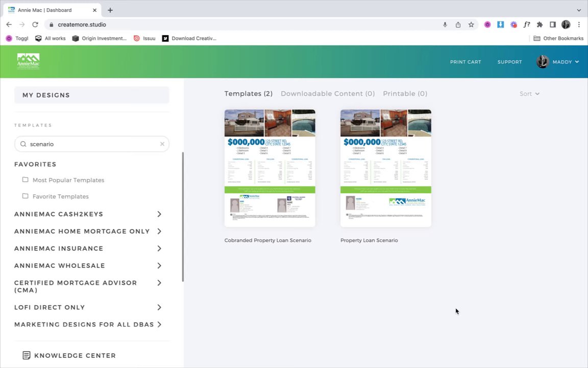Image resolution: width=588 pixels, height=368 pixels.
Task: Click into the templates search field
Action: click(x=91, y=144)
